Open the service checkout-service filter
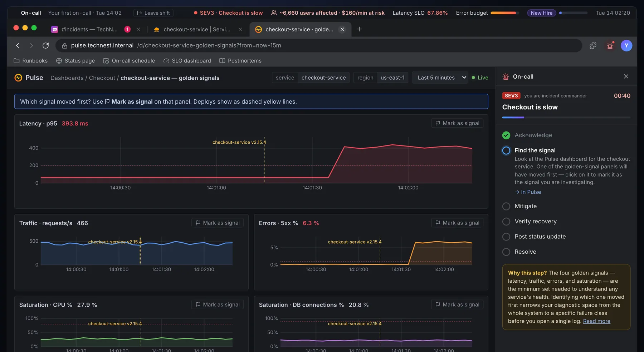 click(311, 78)
